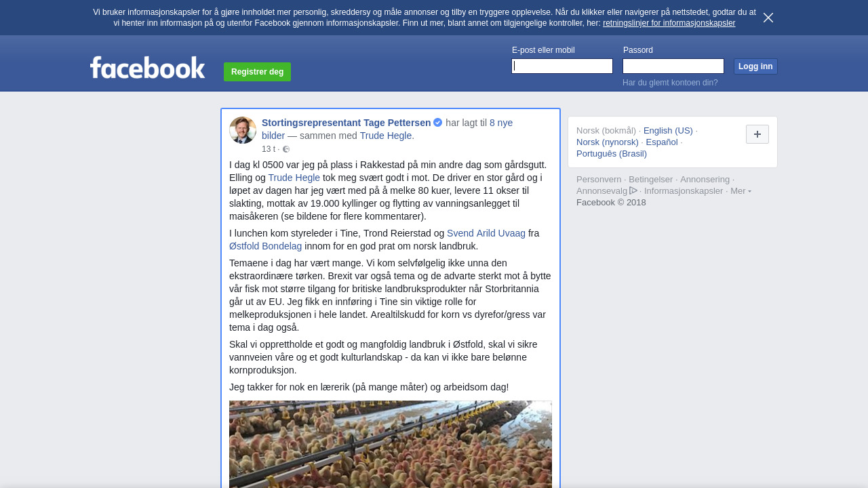Open retningslinjer for informasjonskapsler link
Image resolution: width=868 pixels, height=488 pixels.
669,23
